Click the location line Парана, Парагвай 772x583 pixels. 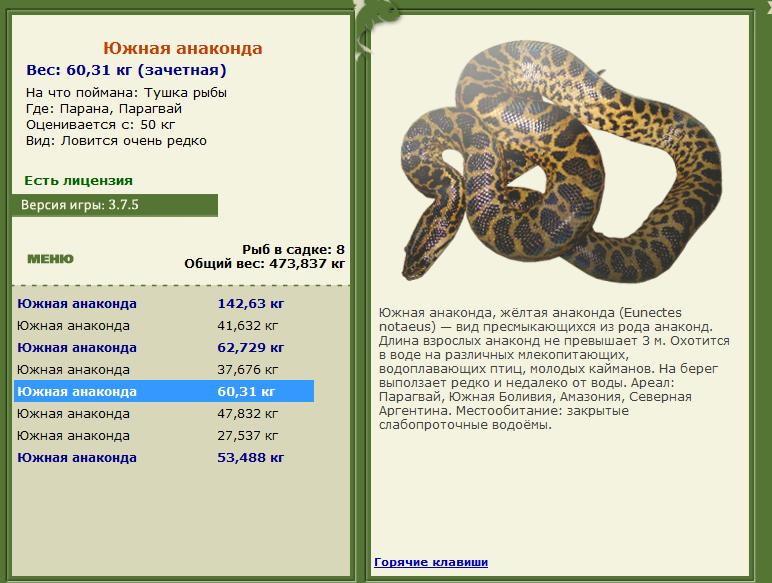tap(104, 108)
